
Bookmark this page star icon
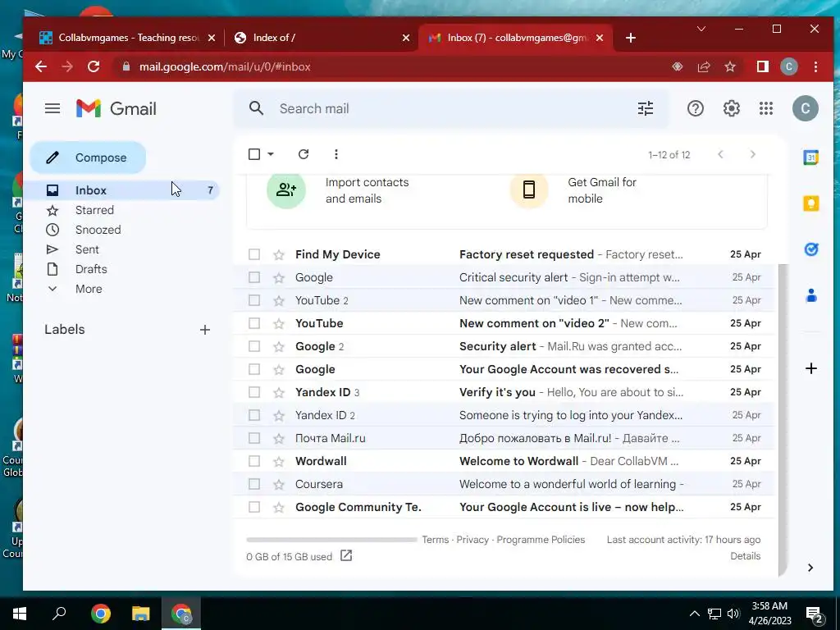click(729, 67)
